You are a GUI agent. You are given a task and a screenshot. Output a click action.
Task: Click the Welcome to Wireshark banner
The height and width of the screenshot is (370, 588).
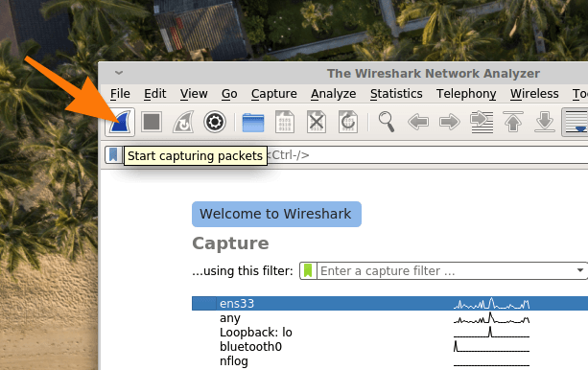pos(277,214)
